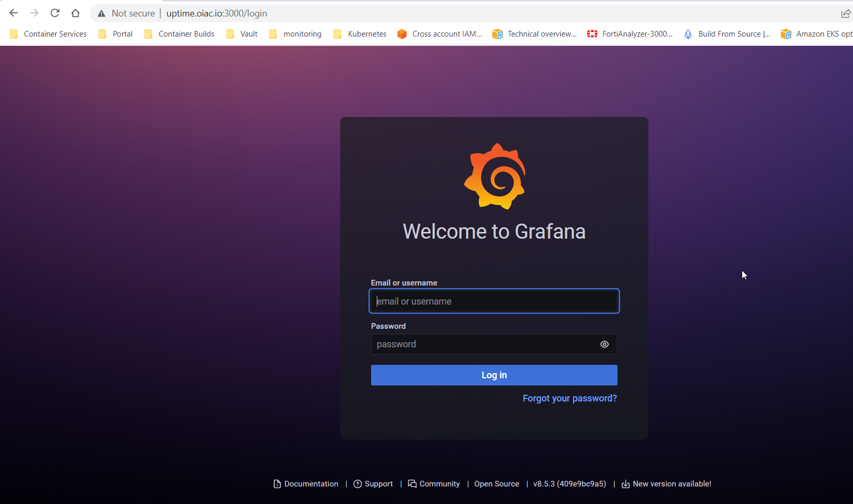
Task: Open the Container Builds bookmark folder
Action: (x=179, y=34)
